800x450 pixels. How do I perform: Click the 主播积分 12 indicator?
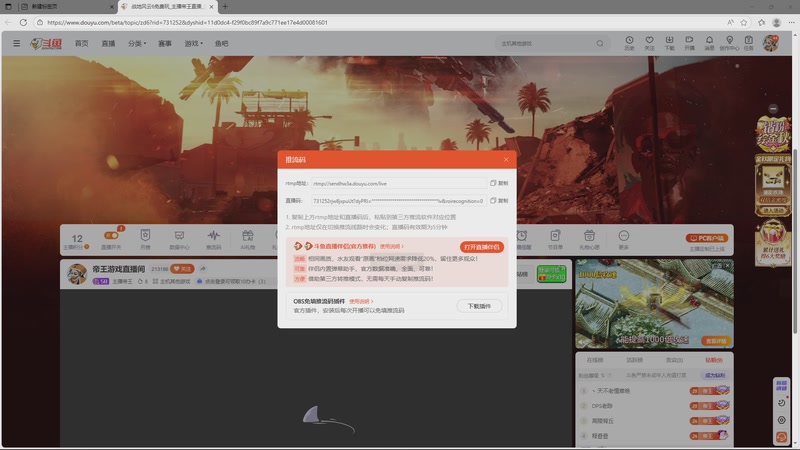pos(77,241)
